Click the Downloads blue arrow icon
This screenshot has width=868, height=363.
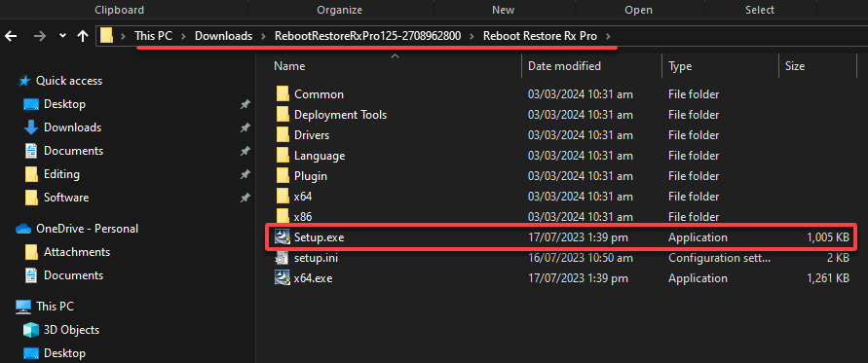click(x=31, y=127)
